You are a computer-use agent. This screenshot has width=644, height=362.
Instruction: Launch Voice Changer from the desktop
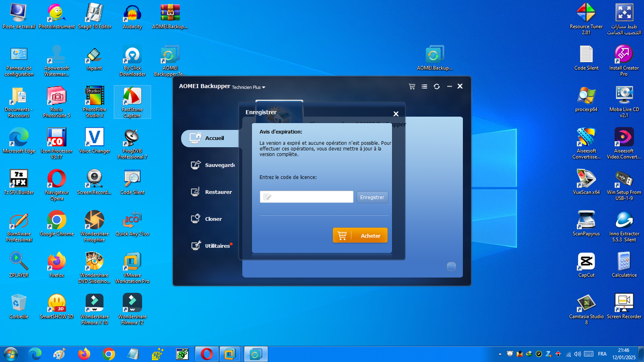coord(95,141)
